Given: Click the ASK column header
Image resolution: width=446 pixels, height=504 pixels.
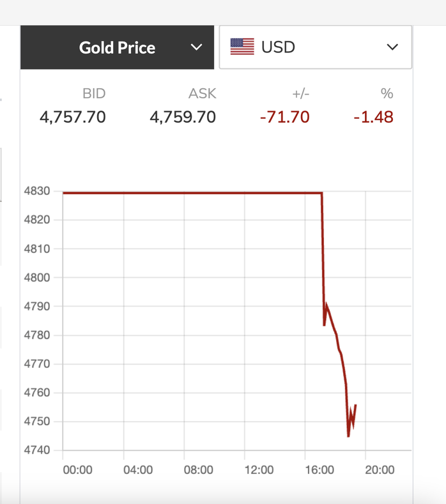Looking at the screenshot, I should coord(202,94).
